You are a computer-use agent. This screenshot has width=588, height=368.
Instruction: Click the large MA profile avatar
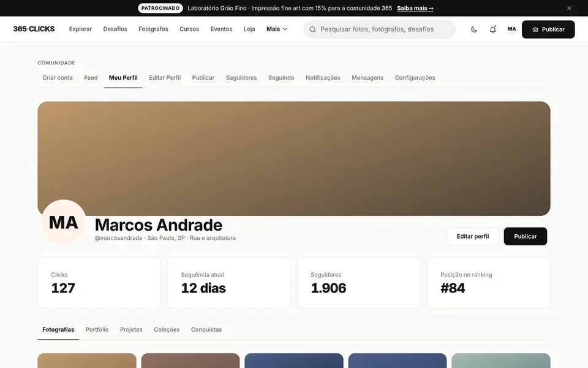64,222
